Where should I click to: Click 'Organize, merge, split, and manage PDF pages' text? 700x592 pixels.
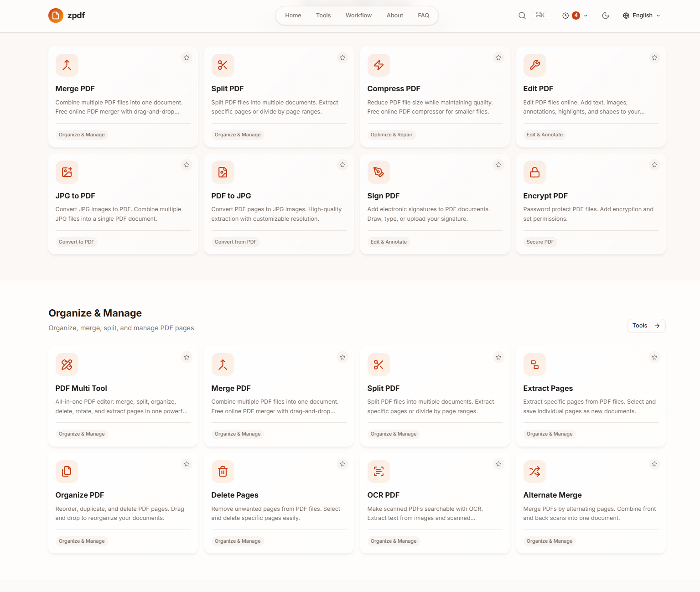click(x=121, y=328)
